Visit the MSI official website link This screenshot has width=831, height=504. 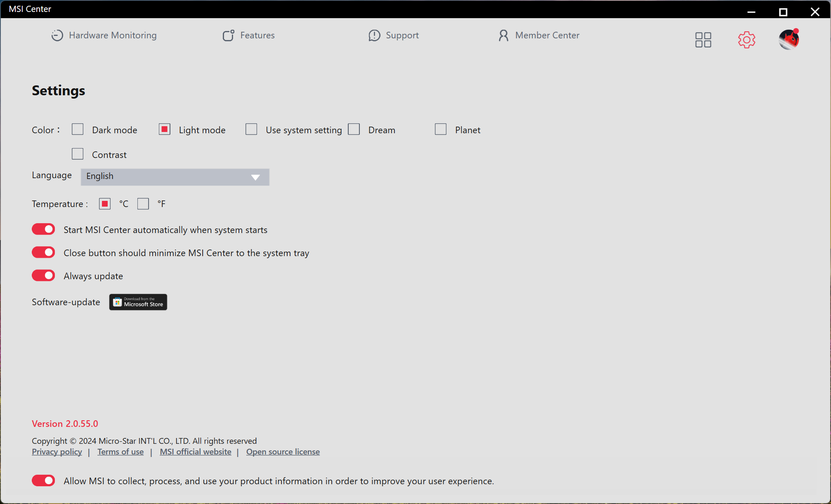(196, 452)
